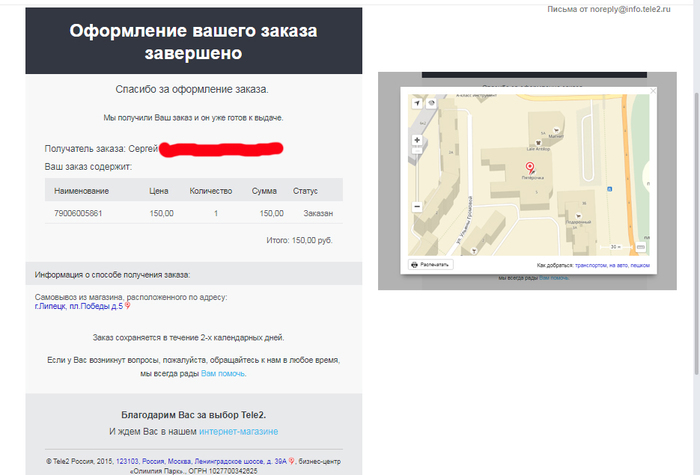The width and height of the screenshot is (700, 475).
Task: Click the geolocation arrow icon on map
Action: tap(416, 103)
